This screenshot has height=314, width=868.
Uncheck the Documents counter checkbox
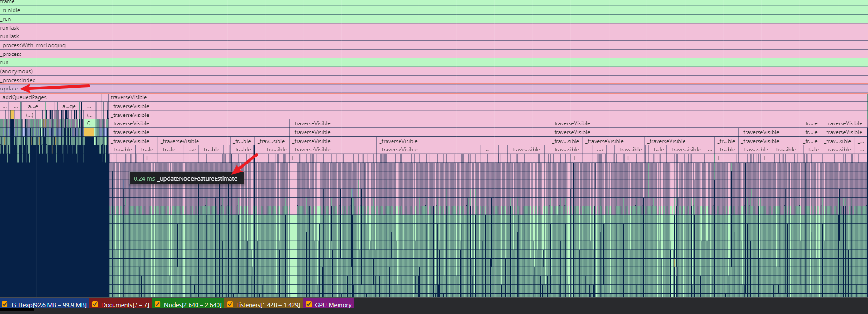[95, 304]
